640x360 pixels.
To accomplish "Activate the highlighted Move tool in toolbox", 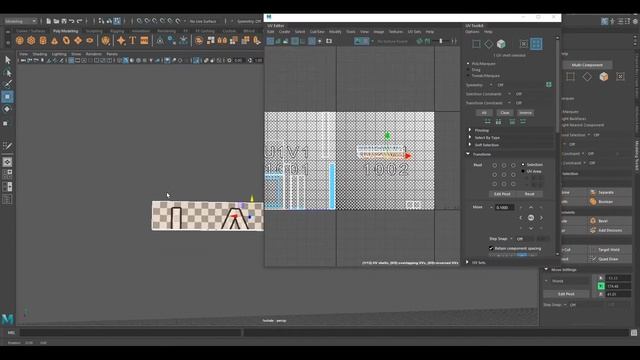I will 7,97.
